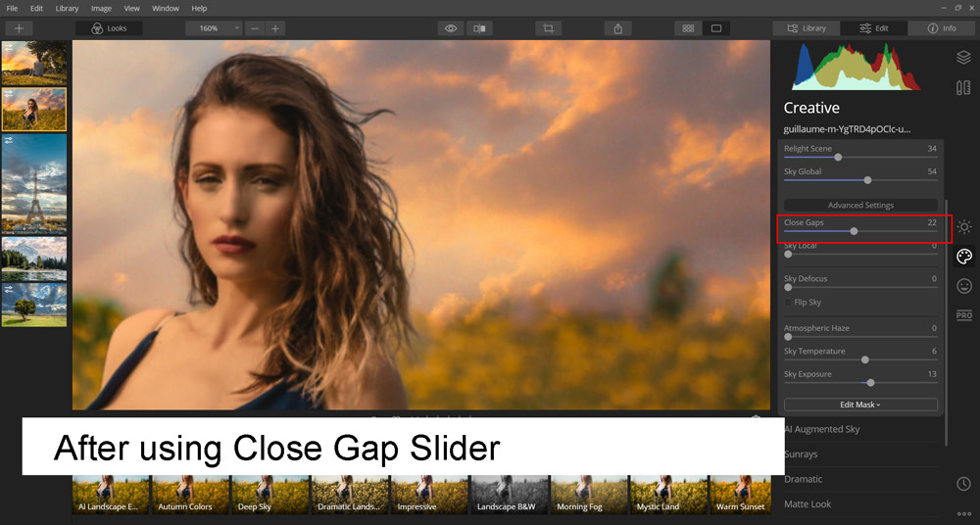This screenshot has width=980, height=525.
Task: Click the Sky Local slider
Action: coord(860,255)
